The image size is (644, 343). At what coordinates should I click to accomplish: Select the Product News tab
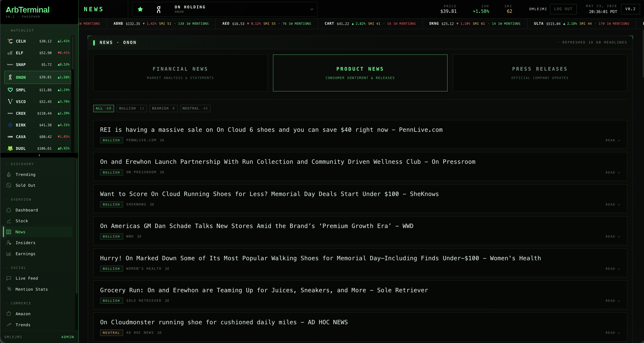[x=360, y=73]
